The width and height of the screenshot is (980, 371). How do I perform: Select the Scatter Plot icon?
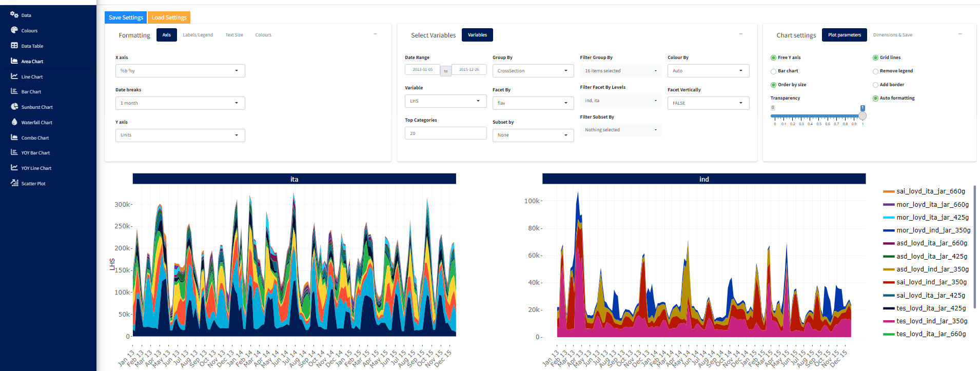click(x=14, y=183)
